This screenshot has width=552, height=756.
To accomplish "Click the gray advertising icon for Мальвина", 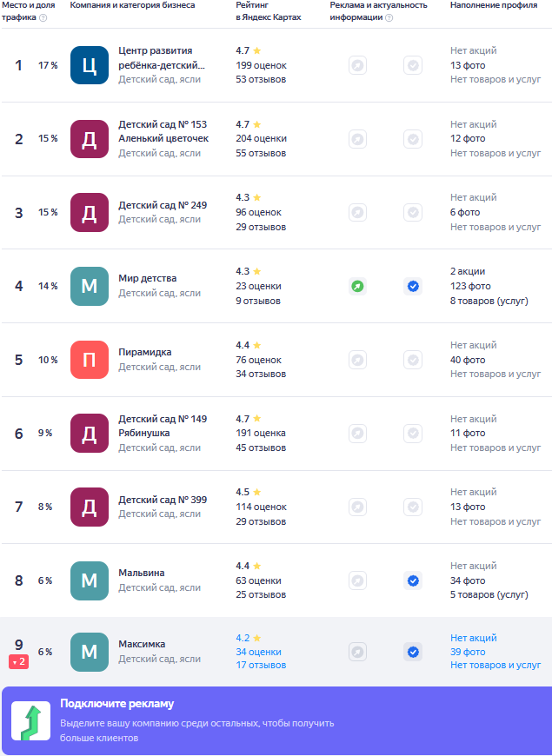I will (x=357, y=580).
